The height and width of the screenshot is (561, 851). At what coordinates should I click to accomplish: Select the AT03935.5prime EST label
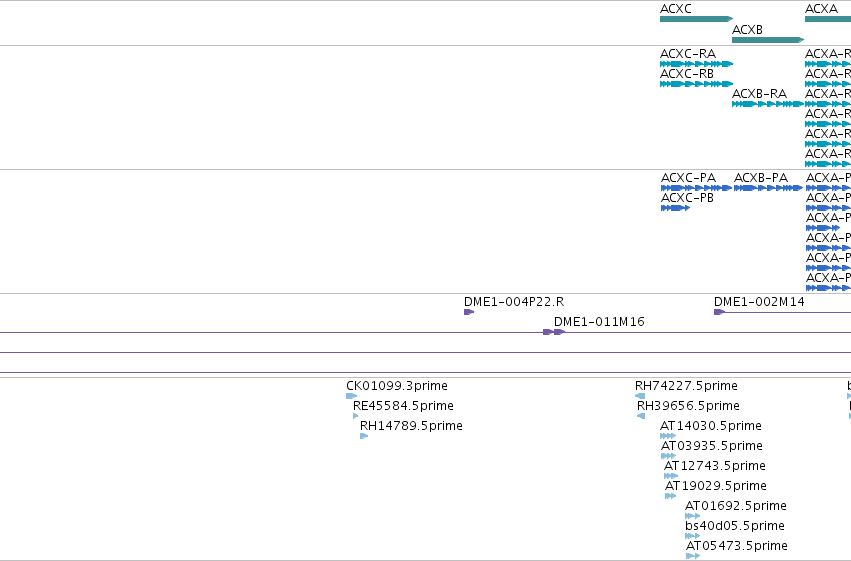click(712, 446)
